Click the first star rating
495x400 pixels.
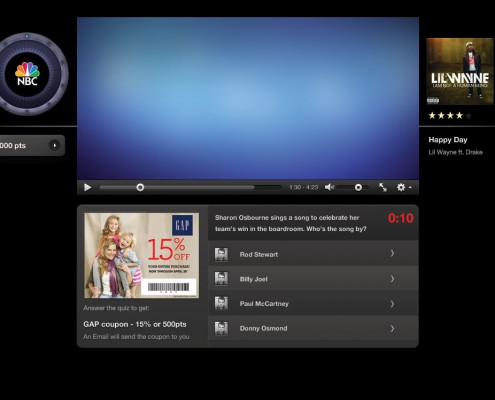coord(432,116)
